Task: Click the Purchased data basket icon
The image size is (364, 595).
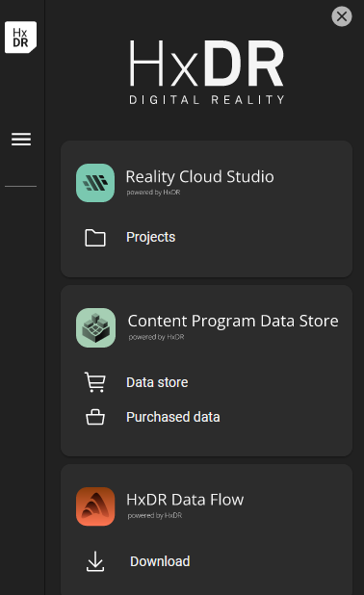Action: click(95, 417)
